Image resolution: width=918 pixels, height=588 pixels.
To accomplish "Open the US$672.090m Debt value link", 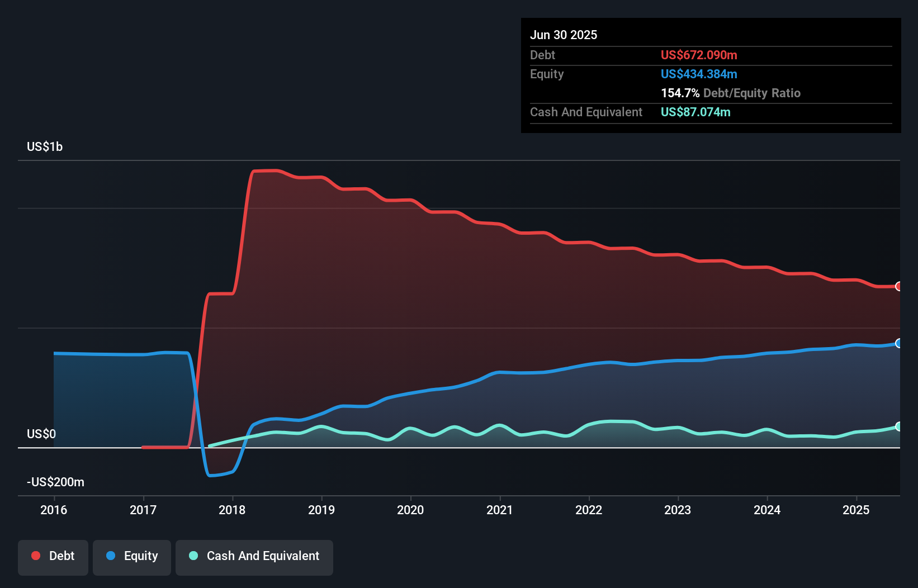I will 699,55.
